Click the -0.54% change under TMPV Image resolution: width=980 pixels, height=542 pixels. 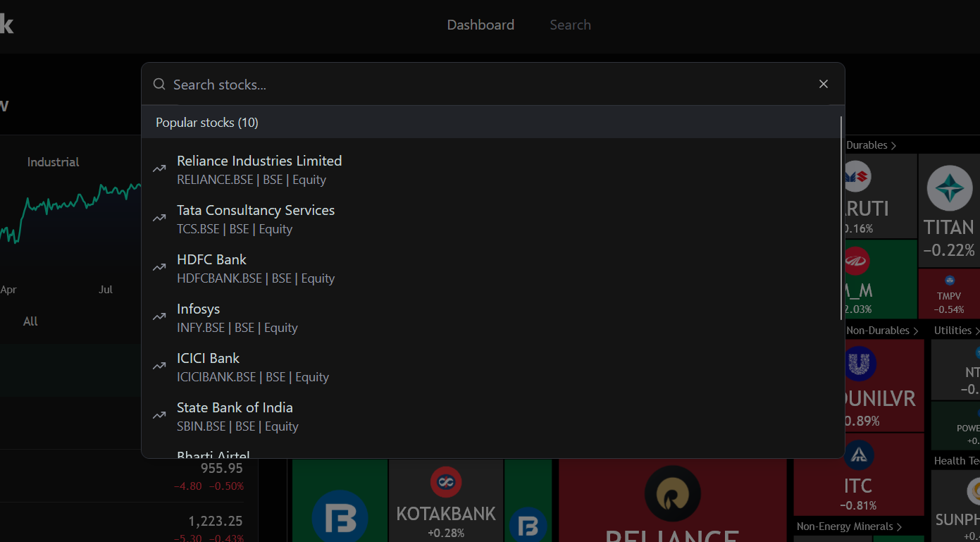coord(949,309)
